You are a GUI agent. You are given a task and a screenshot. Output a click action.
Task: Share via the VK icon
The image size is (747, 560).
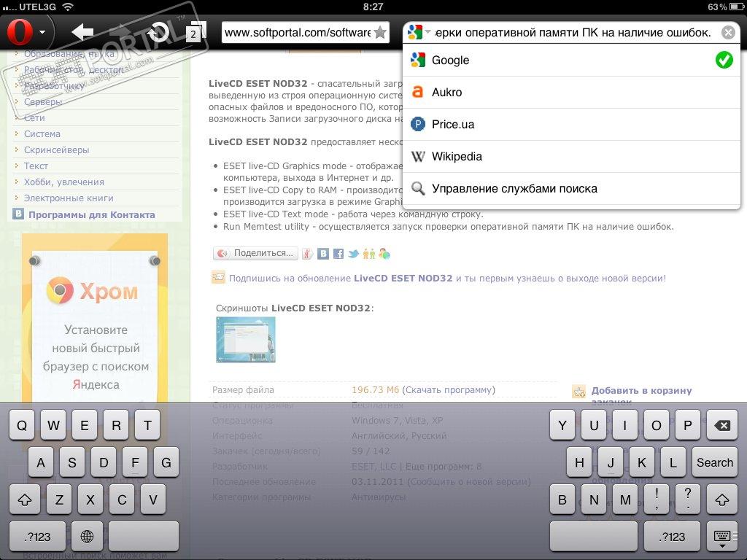point(323,254)
